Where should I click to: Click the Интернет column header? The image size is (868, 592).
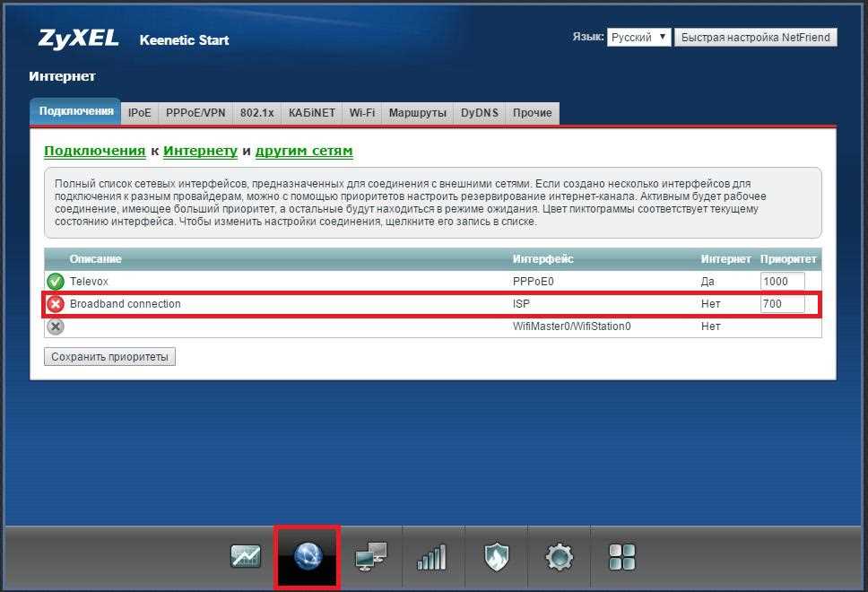tap(725, 258)
